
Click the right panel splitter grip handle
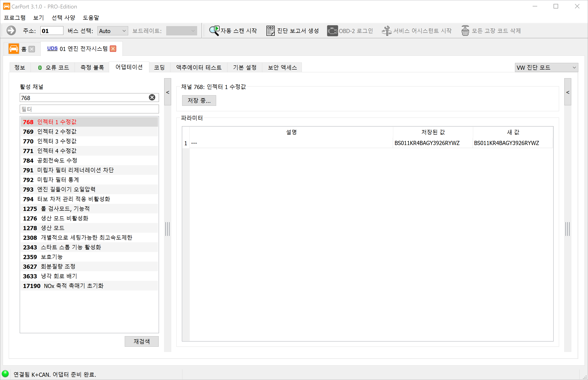tap(568, 229)
